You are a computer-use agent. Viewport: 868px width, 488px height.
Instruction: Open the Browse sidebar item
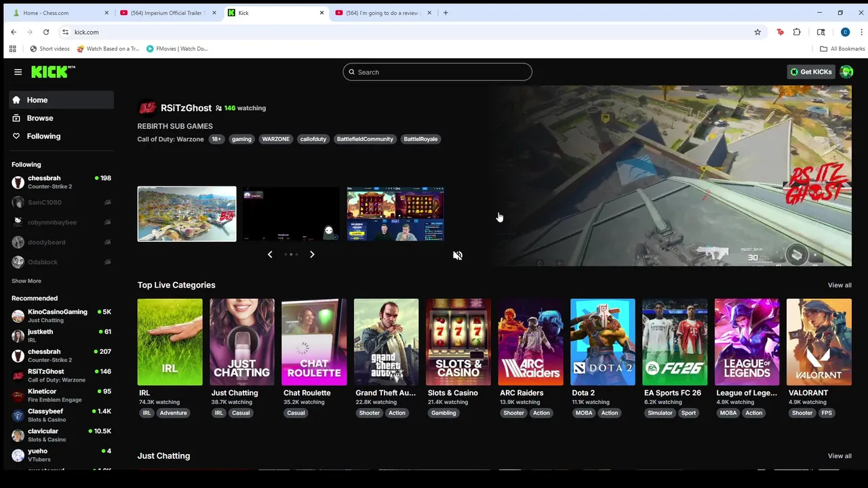click(x=62, y=118)
